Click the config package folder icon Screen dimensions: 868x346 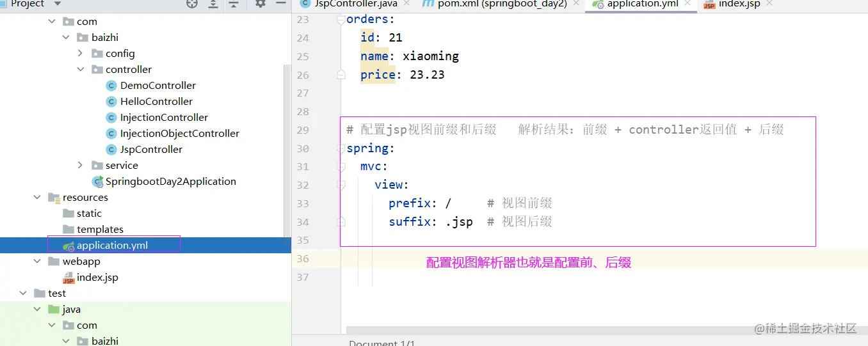point(97,54)
